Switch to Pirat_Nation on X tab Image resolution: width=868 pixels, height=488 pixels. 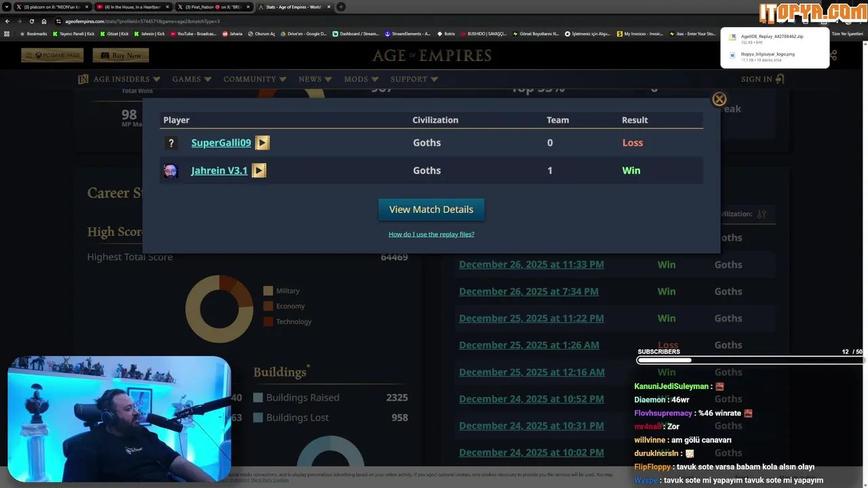pyautogui.click(x=213, y=7)
